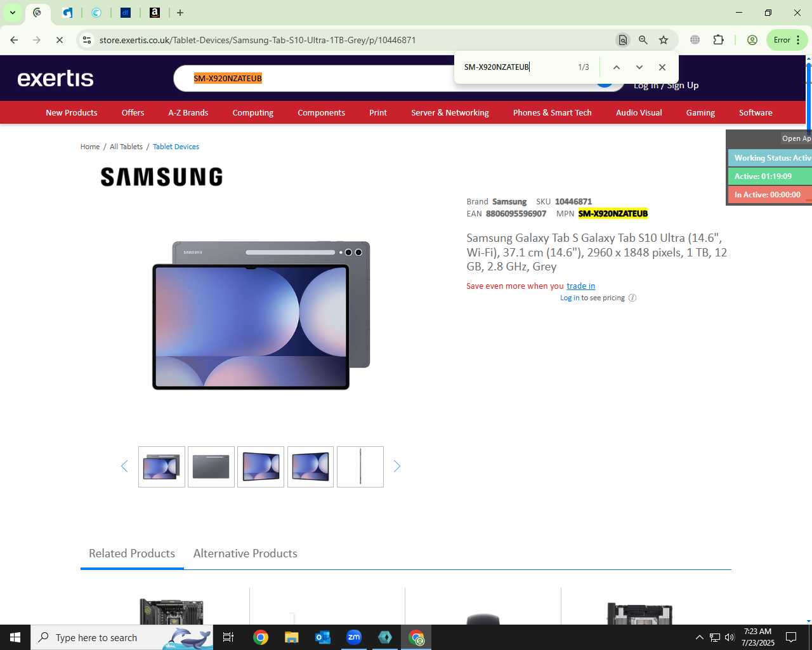
Task: Open a new browser tab
Action: [x=180, y=13]
